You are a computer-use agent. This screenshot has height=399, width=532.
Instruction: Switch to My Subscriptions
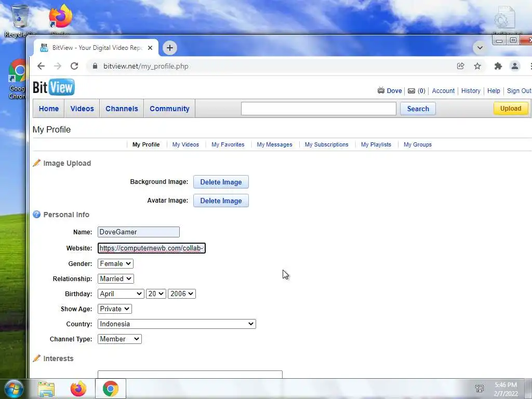tap(326, 144)
